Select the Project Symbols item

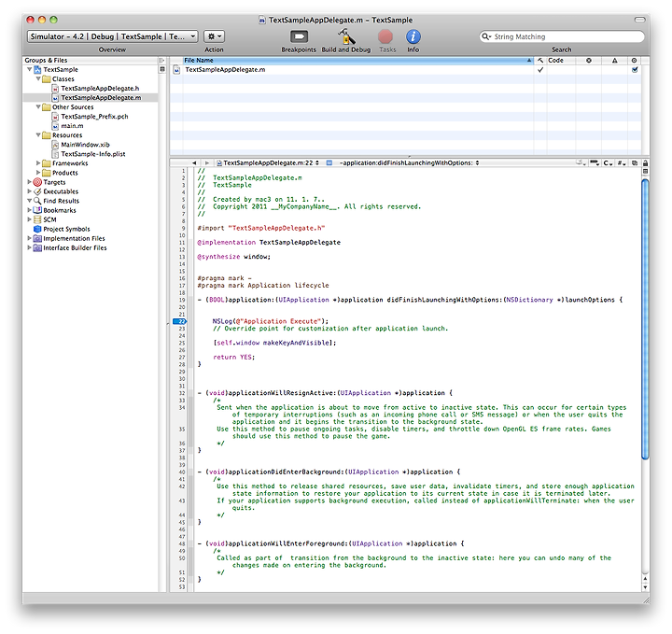66,229
